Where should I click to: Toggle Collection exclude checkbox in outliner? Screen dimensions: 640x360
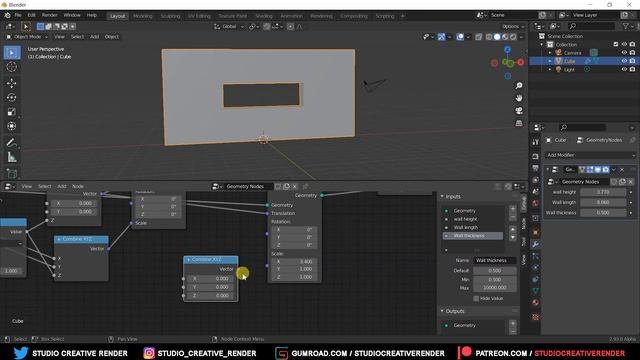[616, 44]
